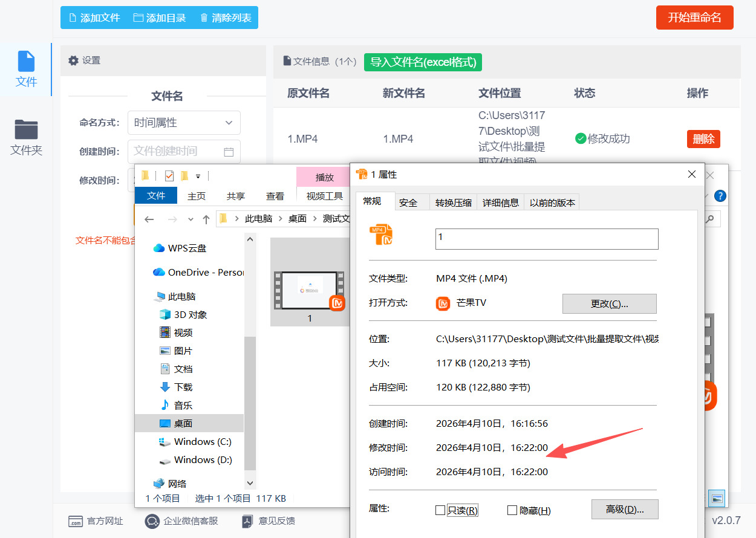Open 详细信息 tab in properties dialog
The width and height of the screenshot is (756, 538).
pos(500,203)
